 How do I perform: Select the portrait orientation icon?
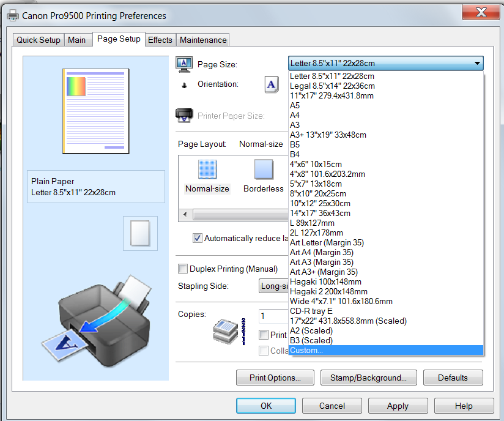tap(272, 84)
